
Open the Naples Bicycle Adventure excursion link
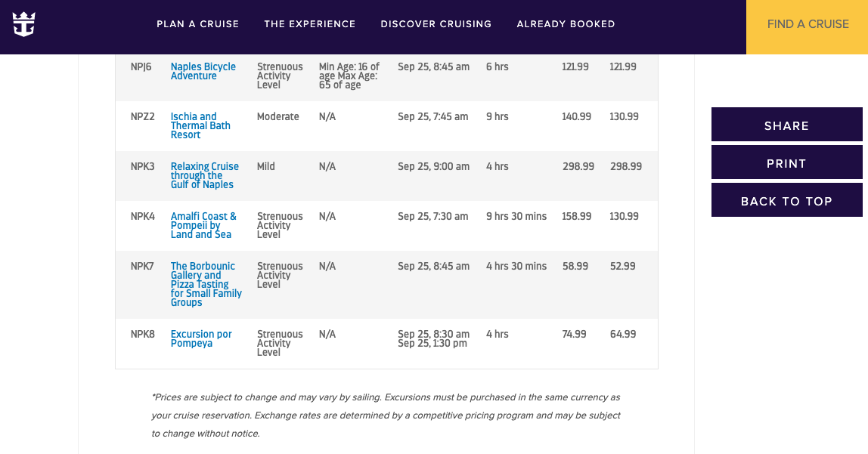pyautogui.click(x=203, y=71)
